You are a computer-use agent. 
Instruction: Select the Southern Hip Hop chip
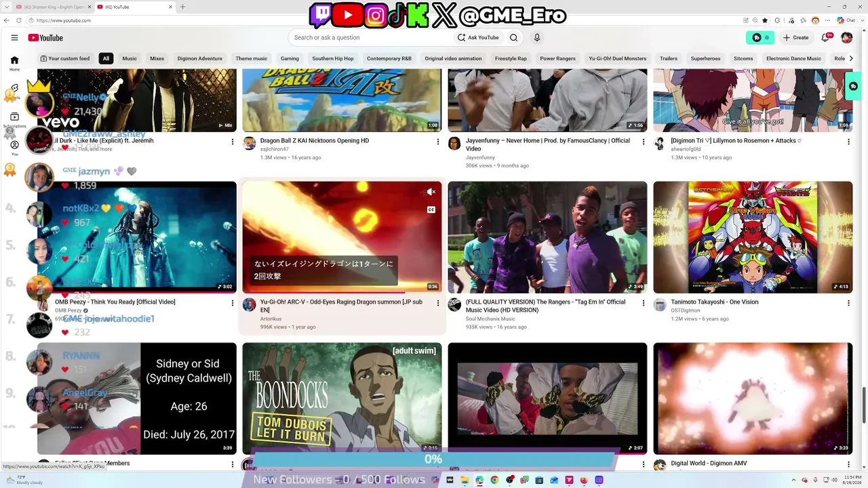pyautogui.click(x=333, y=58)
